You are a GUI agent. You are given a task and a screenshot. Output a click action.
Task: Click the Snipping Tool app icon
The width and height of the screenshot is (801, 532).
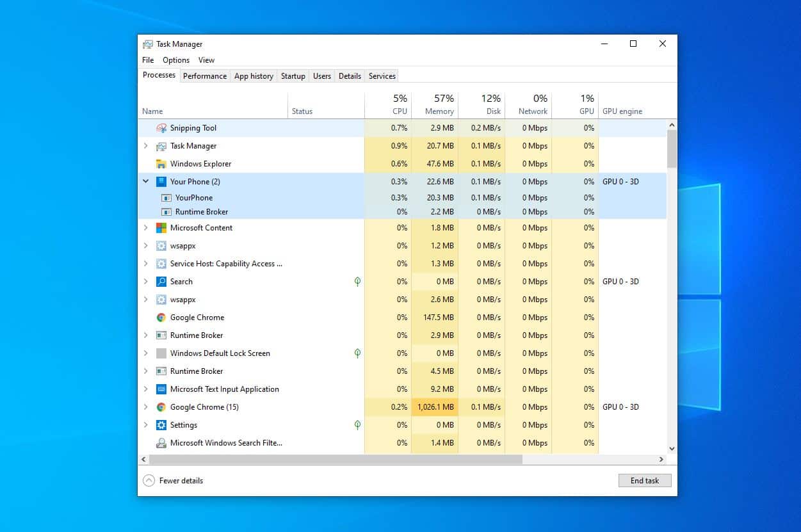(163, 127)
